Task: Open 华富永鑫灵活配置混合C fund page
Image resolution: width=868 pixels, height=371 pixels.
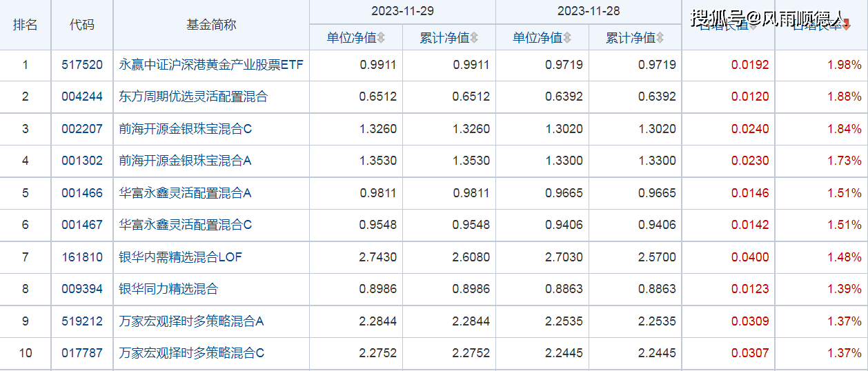Action: click(185, 225)
